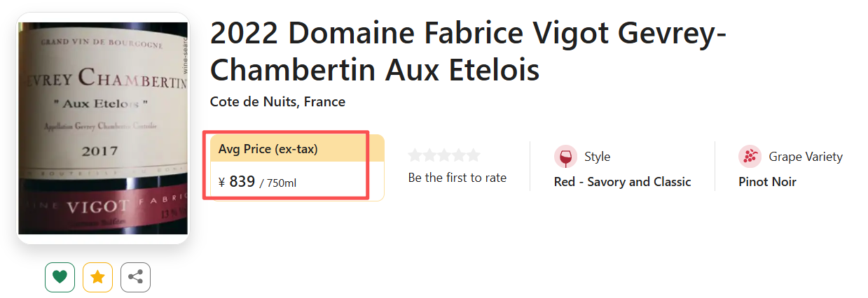This screenshot has width=868, height=298.
Task: Click the share icon below the bottle
Action: point(135,277)
